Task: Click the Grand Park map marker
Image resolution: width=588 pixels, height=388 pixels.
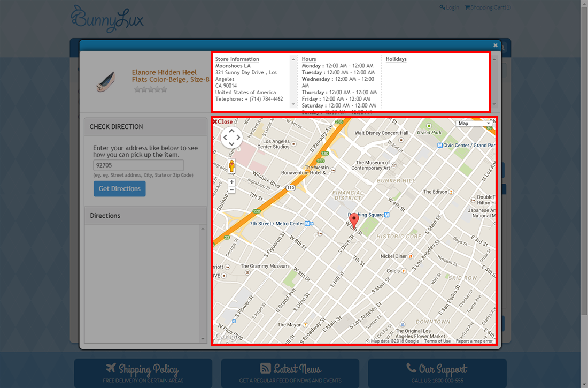Action: (x=429, y=126)
